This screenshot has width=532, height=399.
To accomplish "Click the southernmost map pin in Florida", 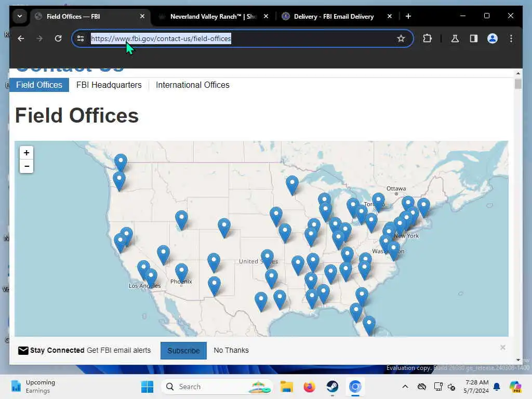I will click(369, 325).
